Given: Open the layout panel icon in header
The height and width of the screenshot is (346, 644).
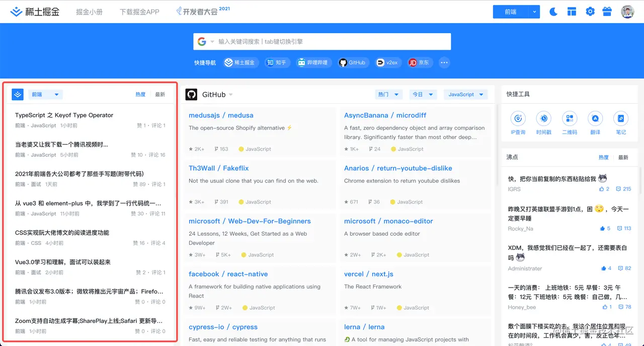Looking at the screenshot, I should point(572,12).
